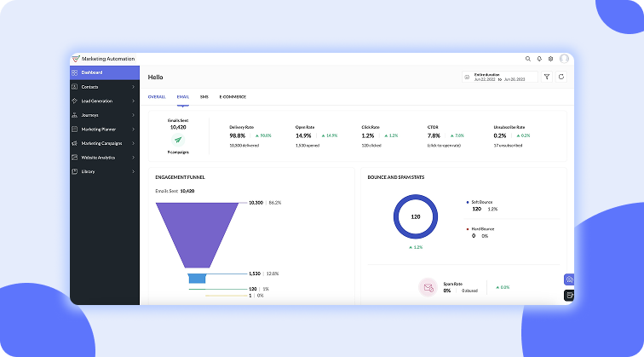Expand Lead Generation menu chevron

(x=133, y=101)
